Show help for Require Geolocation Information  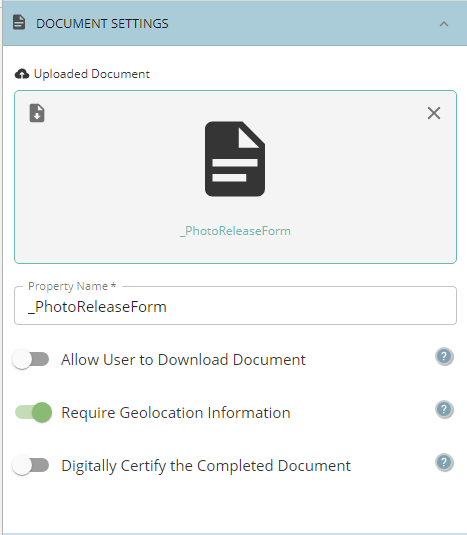[x=444, y=409]
